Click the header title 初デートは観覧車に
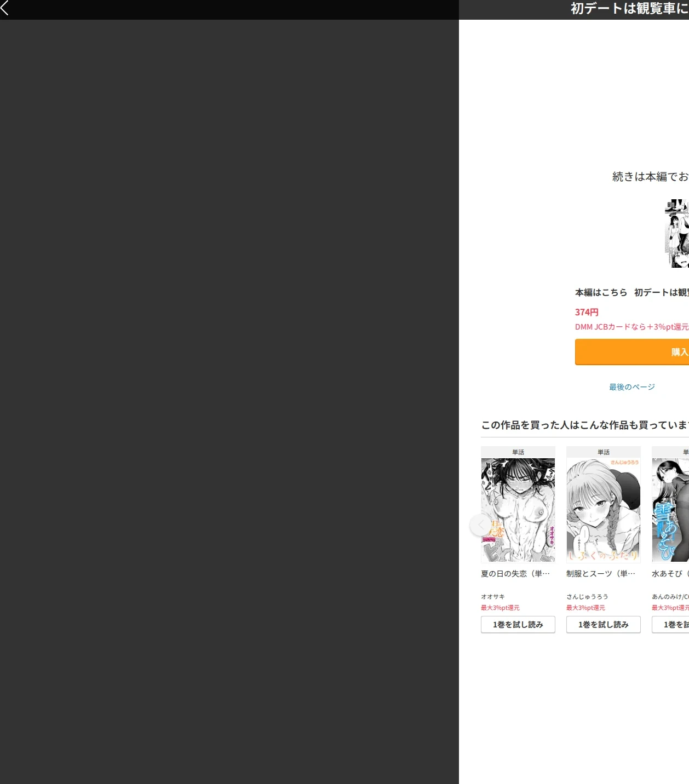This screenshot has width=689, height=784. [630, 9]
